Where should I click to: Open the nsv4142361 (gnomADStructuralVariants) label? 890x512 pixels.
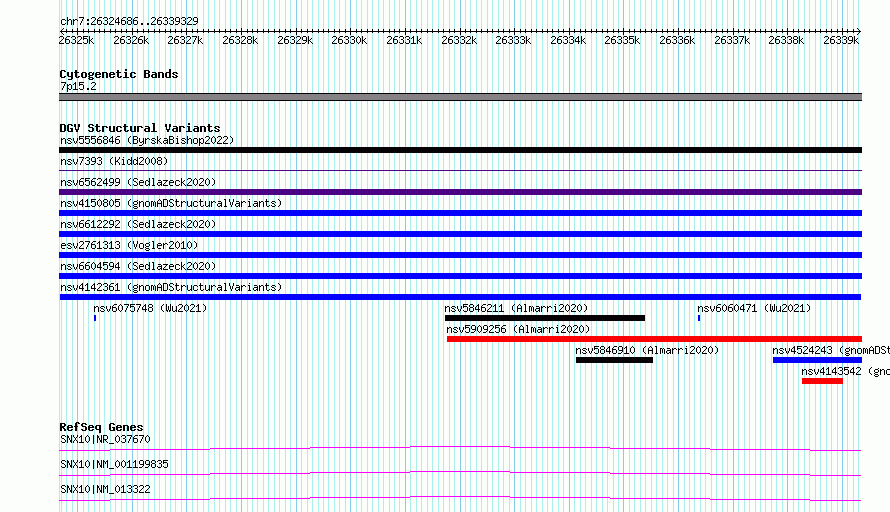171,287
